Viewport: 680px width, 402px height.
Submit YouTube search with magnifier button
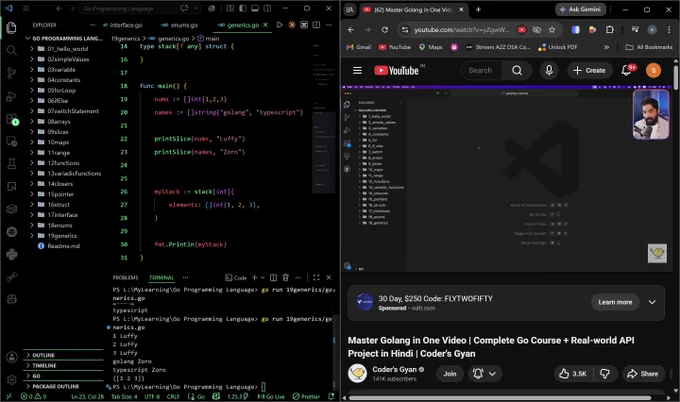coord(517,70)
